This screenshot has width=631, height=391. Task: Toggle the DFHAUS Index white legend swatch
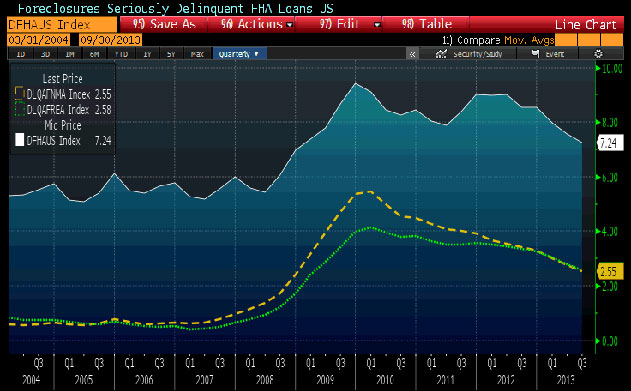(19, 140)
